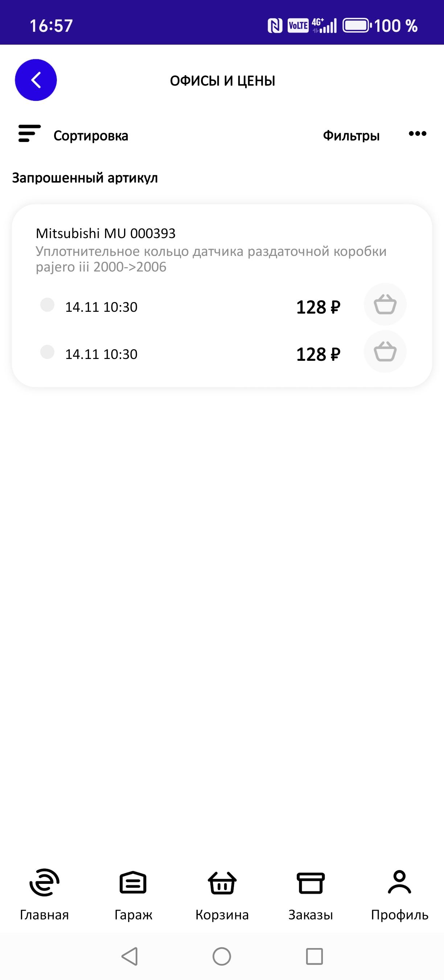Open the Сортировка sorting options
Viewport: 444px width, 980px height.
pos(91,136)
